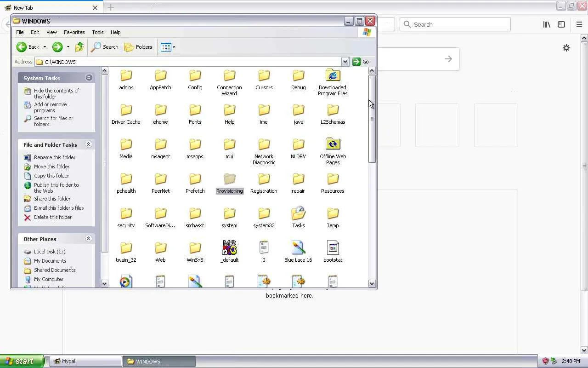Open the Mypal settings gear
The height and width of the screenshot is (368, 588).
click(566, 48)
